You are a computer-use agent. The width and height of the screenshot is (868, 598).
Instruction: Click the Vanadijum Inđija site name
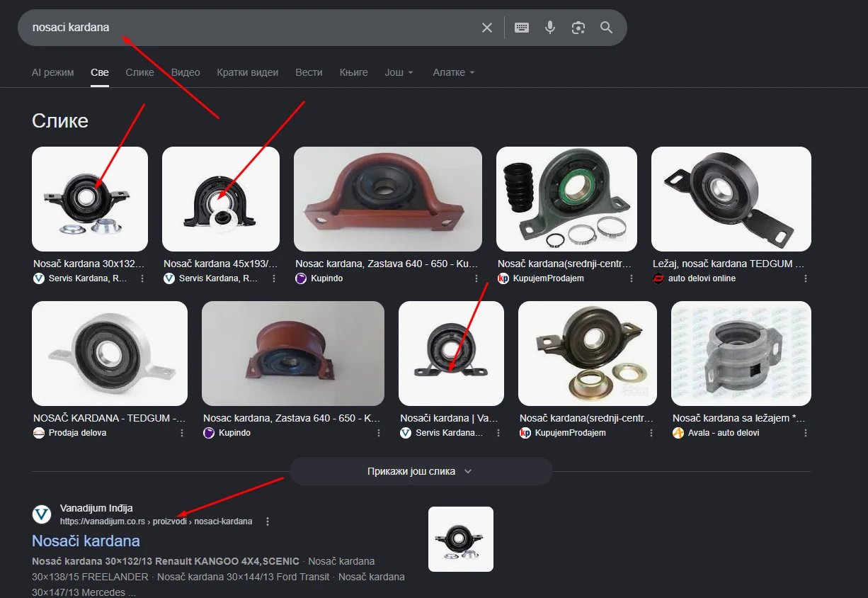pos(96,508)
